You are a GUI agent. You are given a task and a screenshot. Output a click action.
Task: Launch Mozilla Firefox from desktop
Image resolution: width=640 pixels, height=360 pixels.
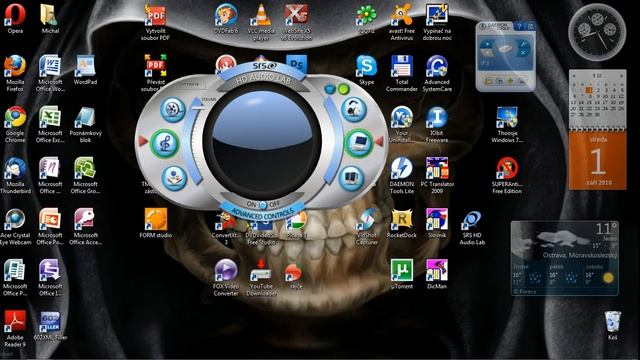point(15,73)
